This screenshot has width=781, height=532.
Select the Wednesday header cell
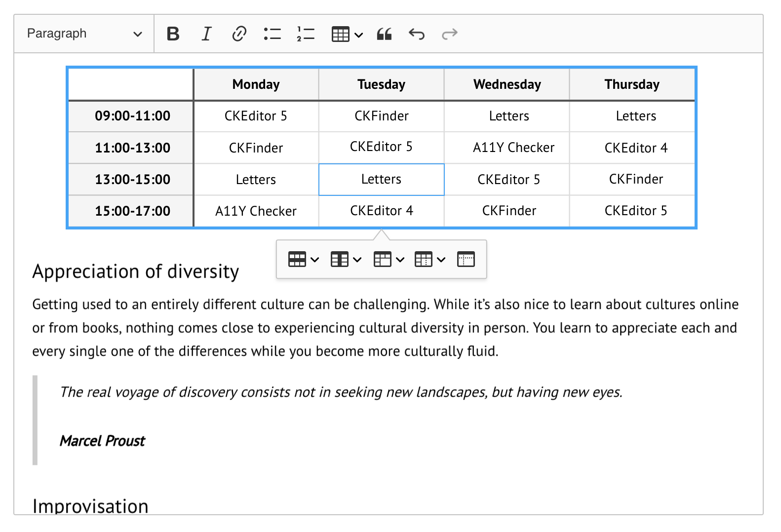point(507,84)
